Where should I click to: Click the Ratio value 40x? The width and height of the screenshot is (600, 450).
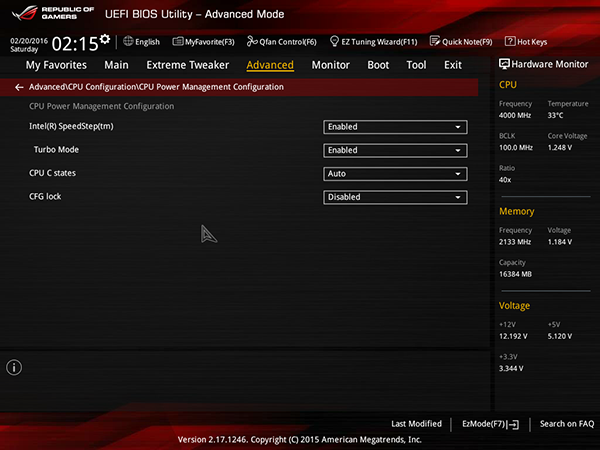point(505,180)
